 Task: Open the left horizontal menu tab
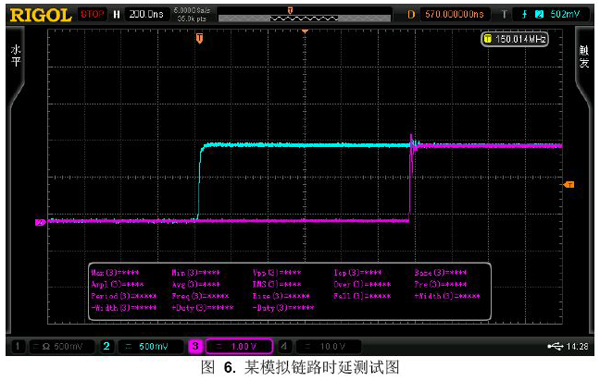point(16,56)
